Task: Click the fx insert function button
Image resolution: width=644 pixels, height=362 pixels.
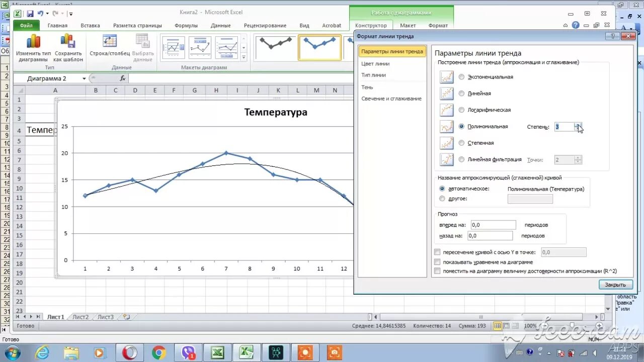Action: click(122, 78)
